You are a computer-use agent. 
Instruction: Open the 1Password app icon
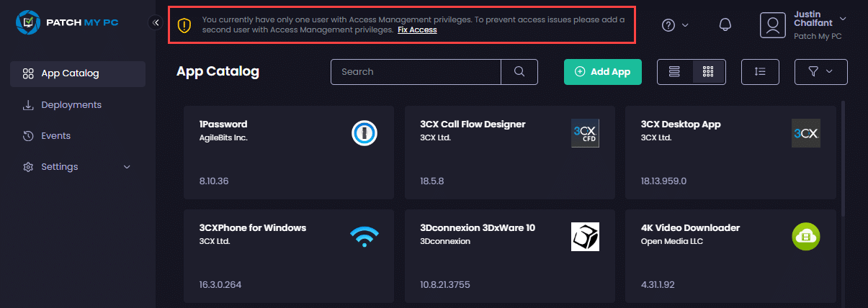click(x=364, y=133)
